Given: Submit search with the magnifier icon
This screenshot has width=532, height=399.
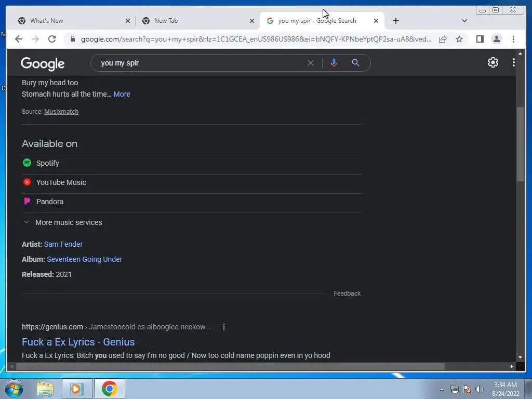Looking at the screenshot, I should [x=355, y=63].
